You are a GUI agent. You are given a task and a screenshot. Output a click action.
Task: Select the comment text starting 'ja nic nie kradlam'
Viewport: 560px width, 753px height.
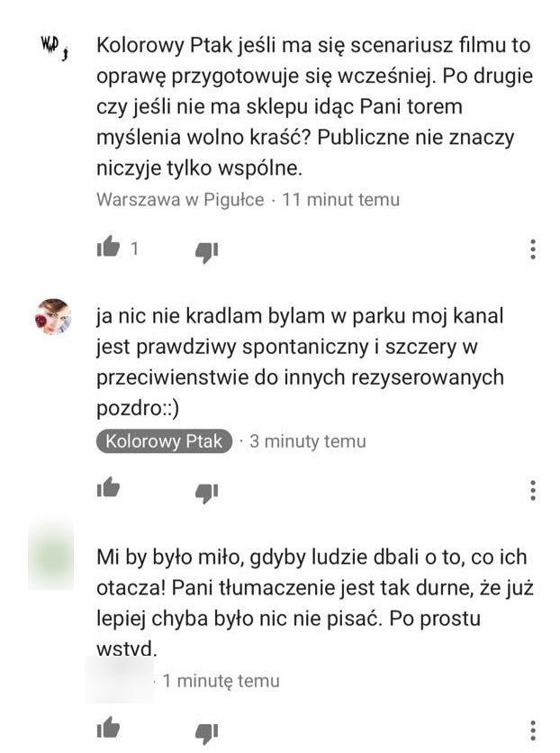301,362
